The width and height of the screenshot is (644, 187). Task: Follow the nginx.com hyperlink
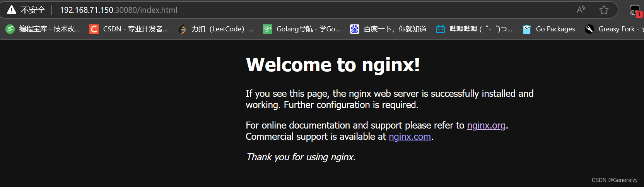click(410, 137)
